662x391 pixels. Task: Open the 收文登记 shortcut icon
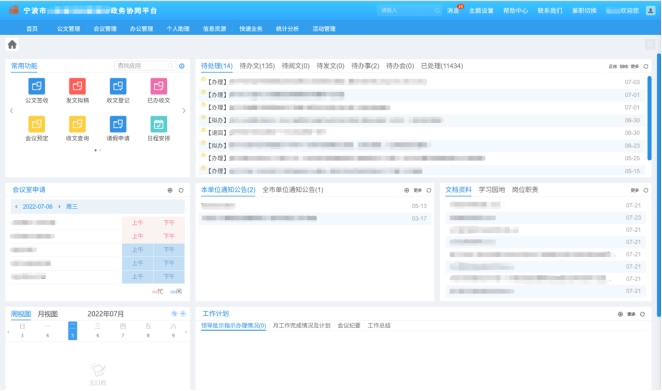pyautogui.click(x=118, y=86)
